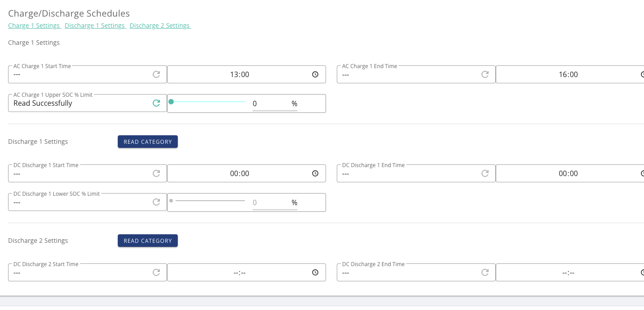Refresh AC Charge 1 Start Time value
The image size is (644, 310).
(x=156, y=74)
